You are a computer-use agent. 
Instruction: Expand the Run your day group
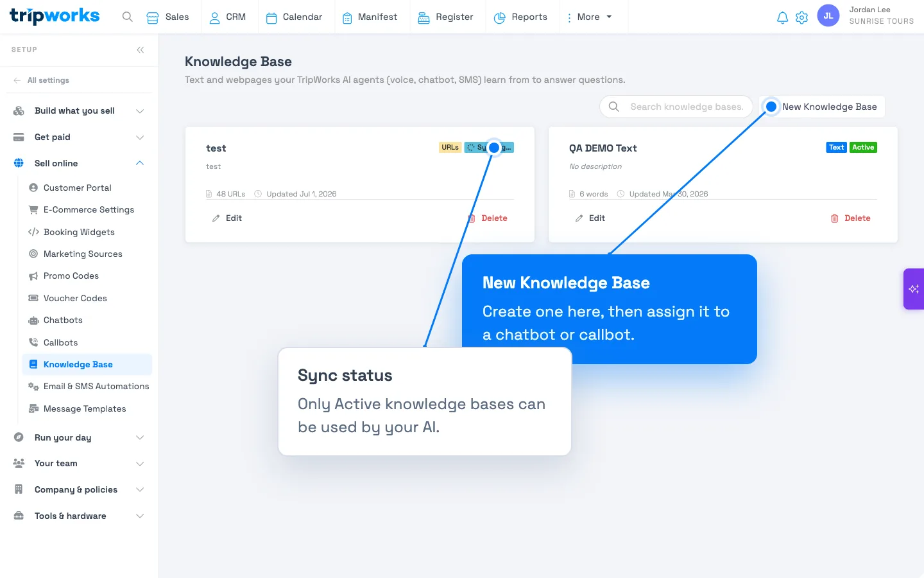tap(79, 437)
